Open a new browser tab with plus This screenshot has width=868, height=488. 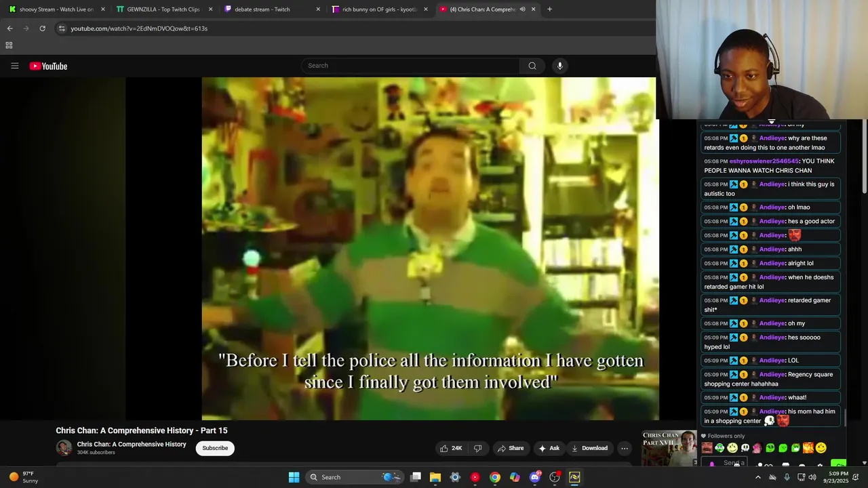click(549, 9)
